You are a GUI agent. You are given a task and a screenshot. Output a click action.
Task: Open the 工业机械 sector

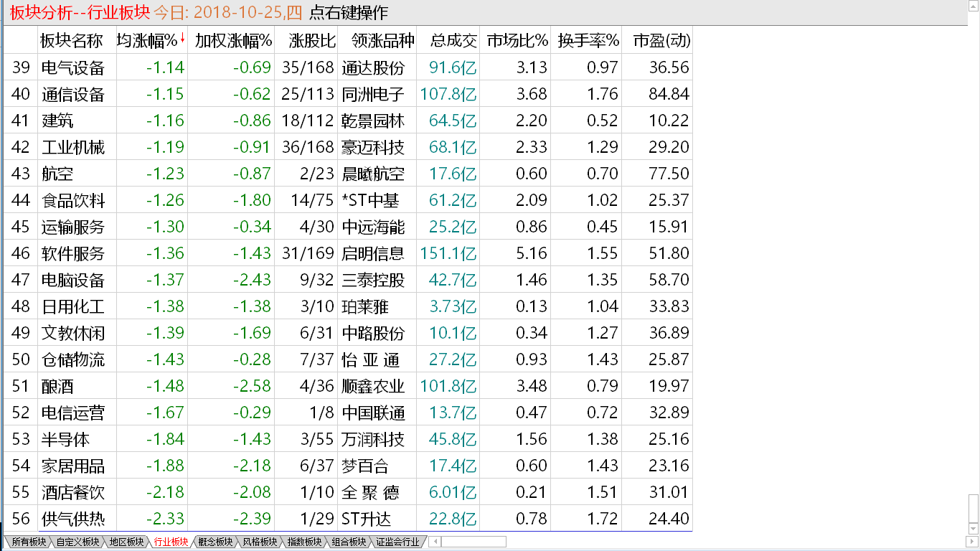point(73,147)
